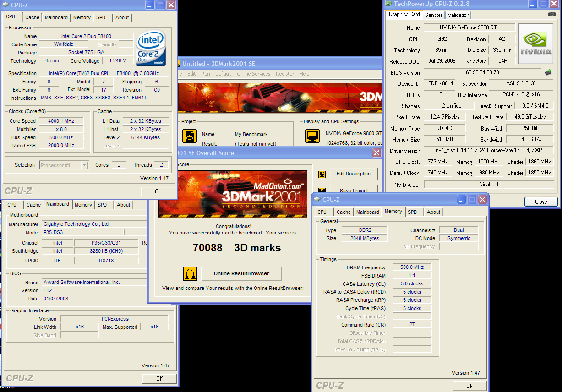Click the Bus Speed value 500.0 MHz
This screenshot has height=392, width=562.
(61, 138)
